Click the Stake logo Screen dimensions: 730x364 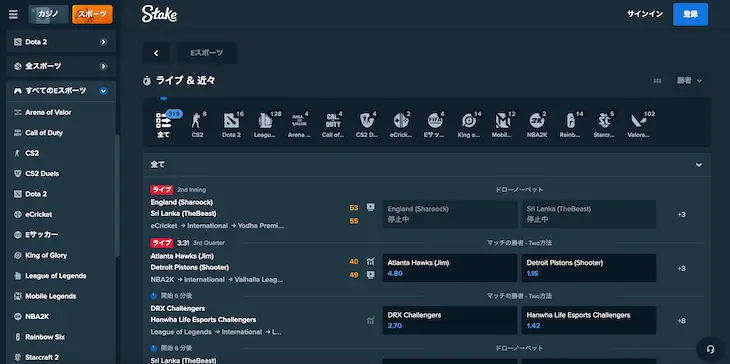(x=159, y=14)
